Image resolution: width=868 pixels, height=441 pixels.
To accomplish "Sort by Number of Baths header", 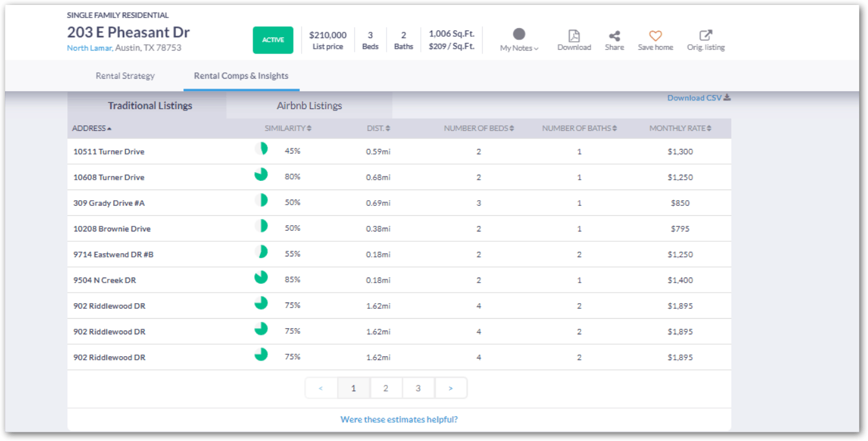I will (x=579, y=128).
